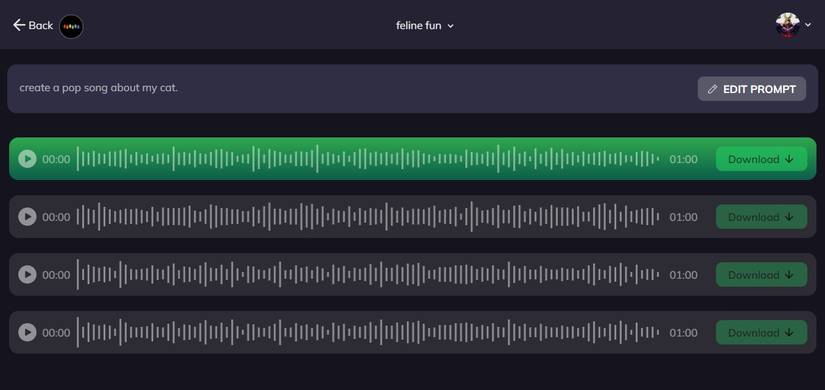The height and width of the screenshot is (390, 825).
Task: Play the third audio track
Action: (x=27, y=275)
